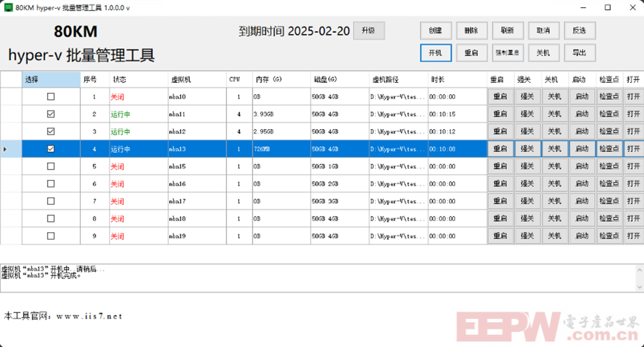Click 打开 button in the nbn10 row
The image size is (644, 347).
pos(634,97)
